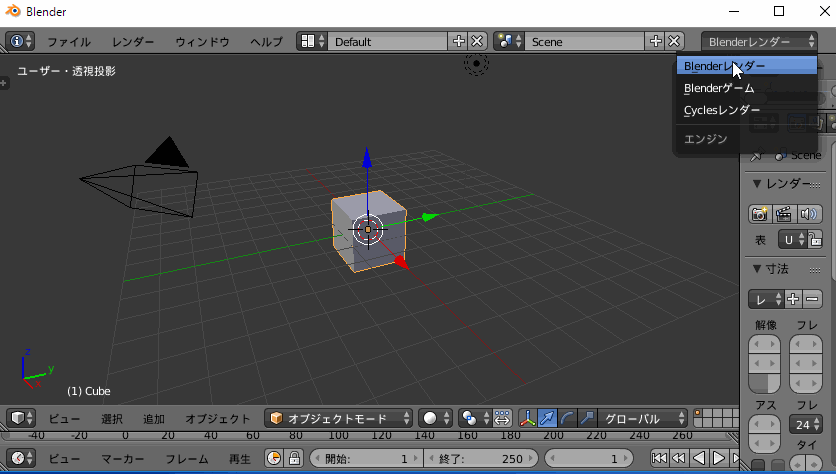Toggle the translate manipulator arrow
Screen dimensions: 836x474
click(548, 419)
